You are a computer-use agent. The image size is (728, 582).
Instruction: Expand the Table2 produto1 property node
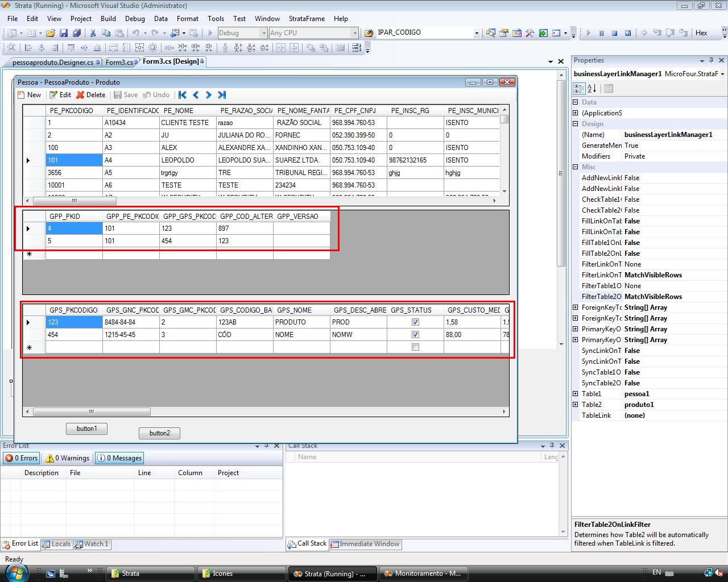[x=576, y=405]
